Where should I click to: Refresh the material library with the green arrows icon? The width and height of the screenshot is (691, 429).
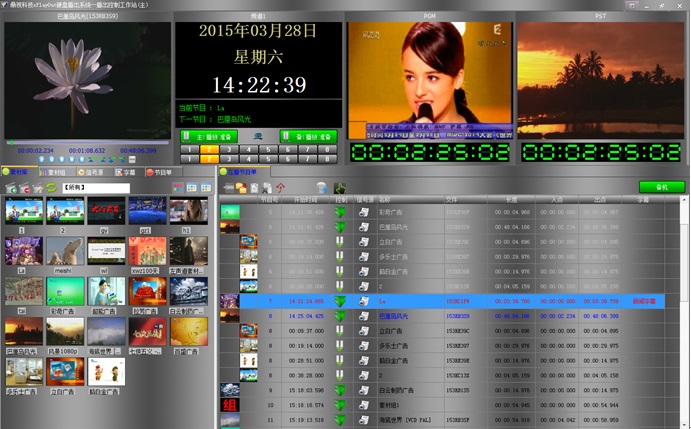52,188
